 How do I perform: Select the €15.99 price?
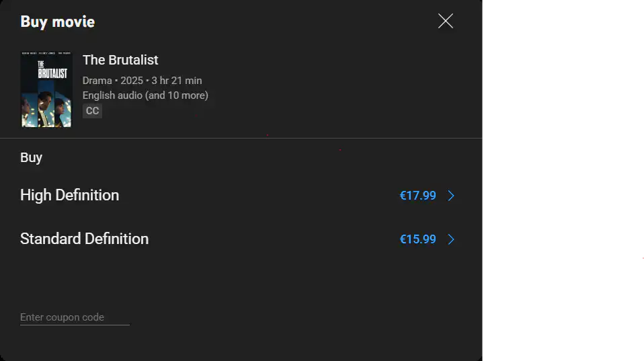(x=417, y=239)
